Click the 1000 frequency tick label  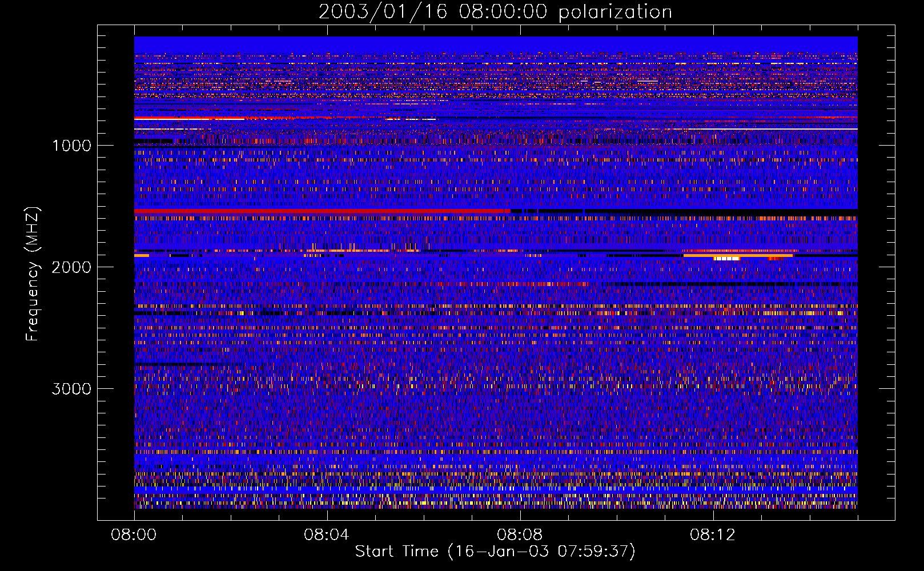point(71,146)
